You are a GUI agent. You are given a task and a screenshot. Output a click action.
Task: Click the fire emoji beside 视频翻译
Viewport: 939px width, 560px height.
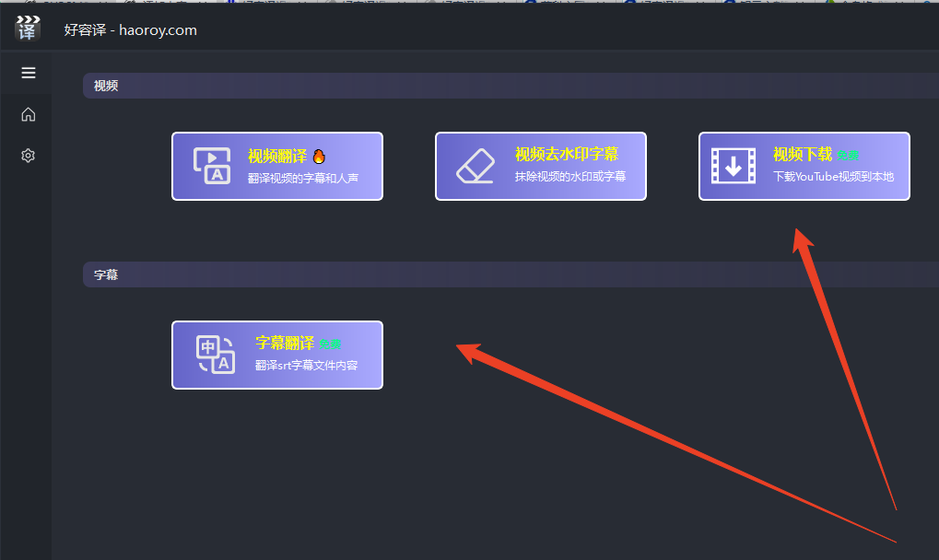[x=319, y=157]
